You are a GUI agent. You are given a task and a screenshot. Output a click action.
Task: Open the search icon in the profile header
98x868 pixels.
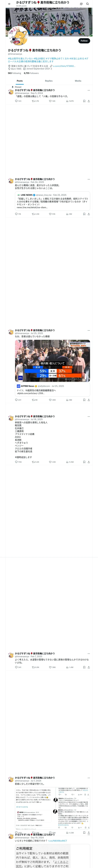pos(88,4)
